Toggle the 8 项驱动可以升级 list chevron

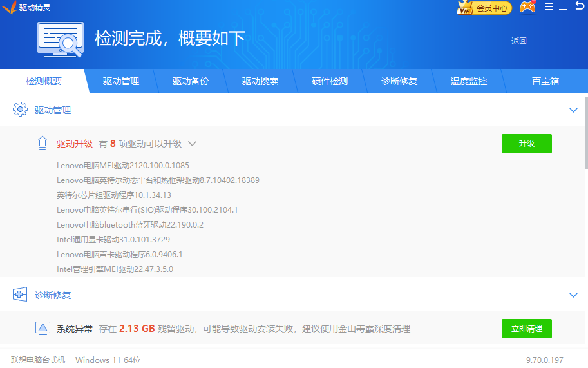click(x=192, y=144)
